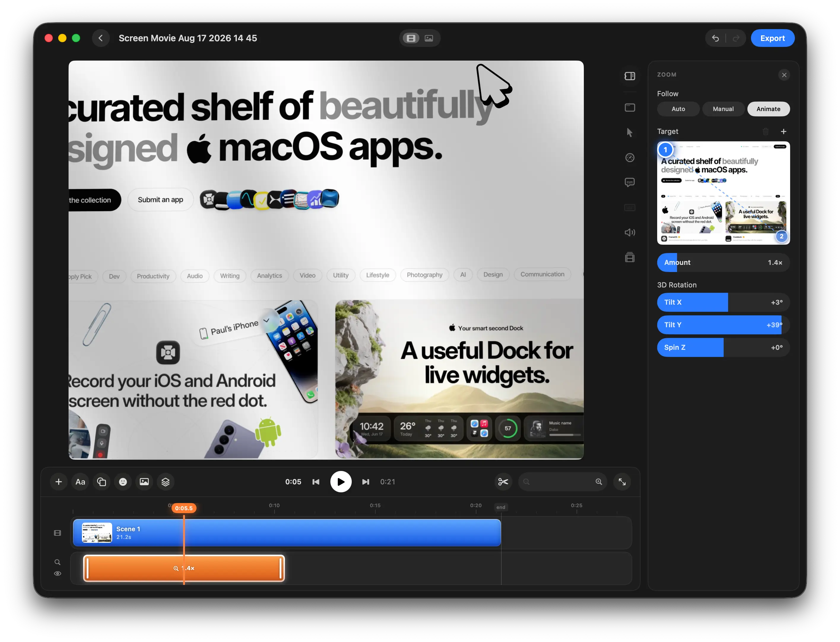Add a new timeline element with plus

(58, 482)
